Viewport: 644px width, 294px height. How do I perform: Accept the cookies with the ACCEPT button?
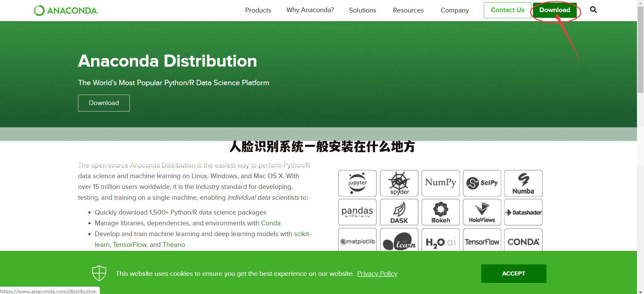pos(514,273)
